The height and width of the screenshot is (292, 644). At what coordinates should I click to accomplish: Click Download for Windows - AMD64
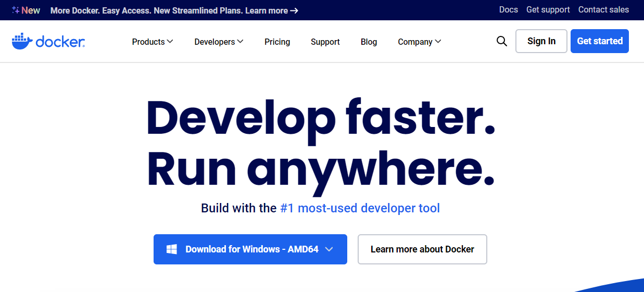pyautogui.click(x=250, y=249)
